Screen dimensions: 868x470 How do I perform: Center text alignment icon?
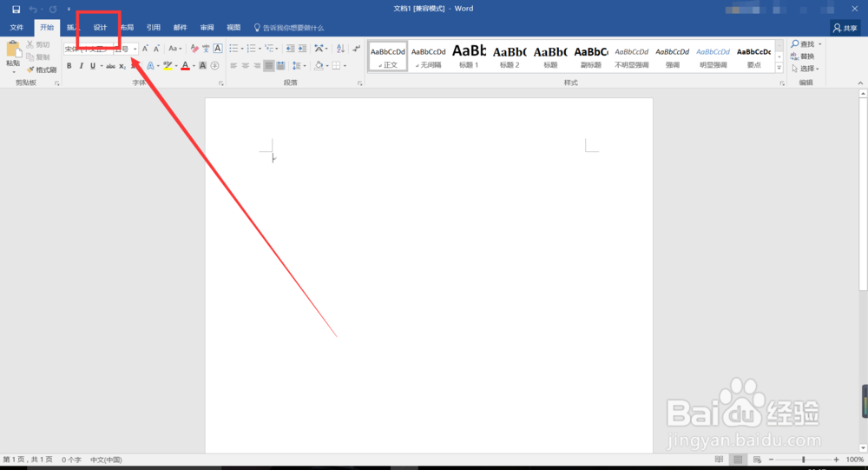[246, 66]
